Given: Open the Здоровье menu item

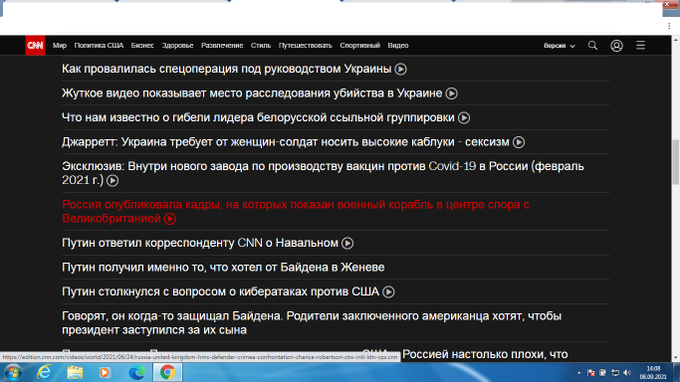Looking at the screenshot, I should (177, 46).
